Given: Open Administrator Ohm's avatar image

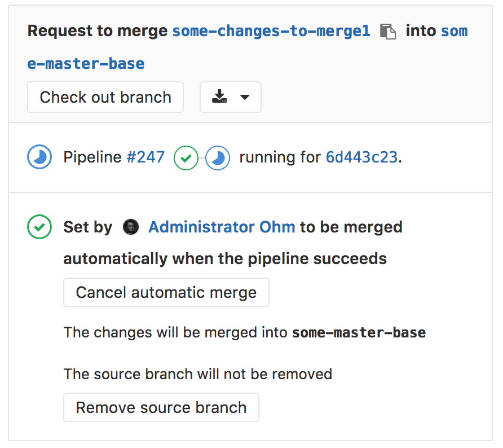Looking at the screenshot, I should pyautogui.click(x=130, y=227).
